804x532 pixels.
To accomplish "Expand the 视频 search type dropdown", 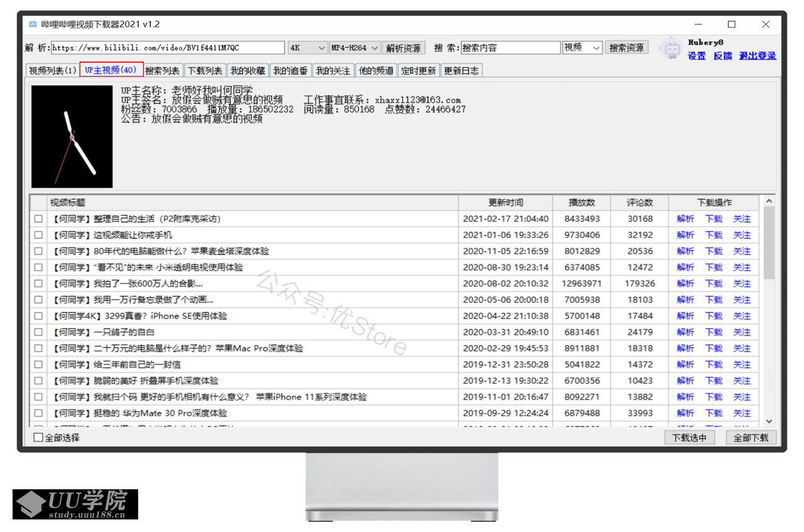I will tap(582, 48).
